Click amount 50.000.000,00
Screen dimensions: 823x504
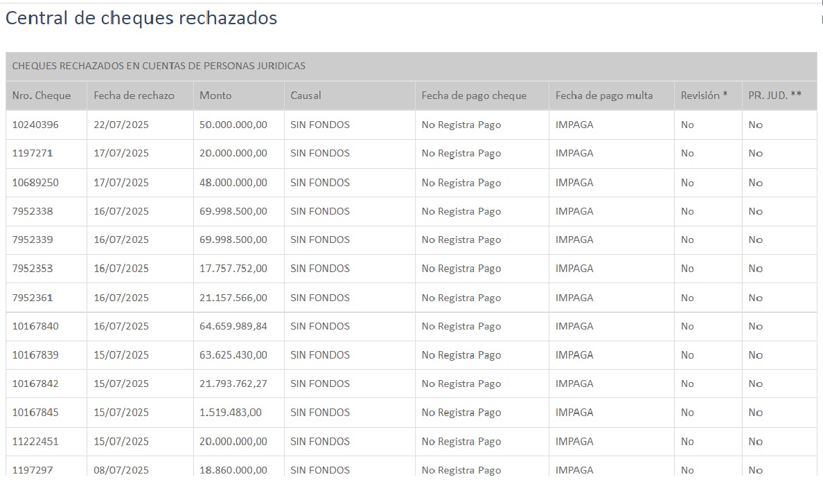point(233,125)
